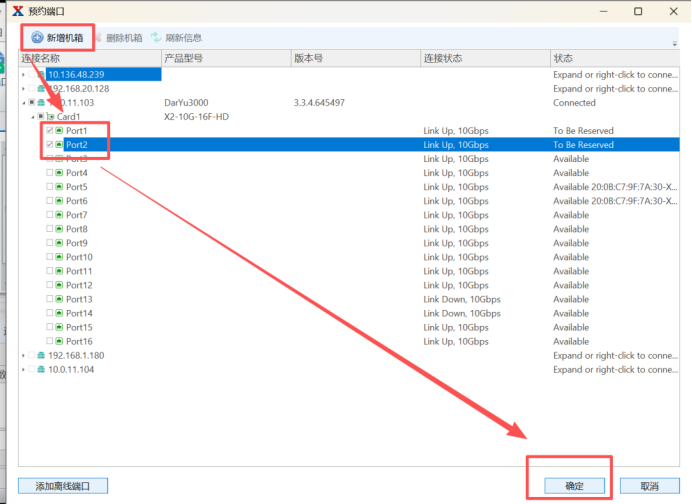Maximize the 预约端口 window
This screenshot has height=504, width=692.
[x=638, y=11]
